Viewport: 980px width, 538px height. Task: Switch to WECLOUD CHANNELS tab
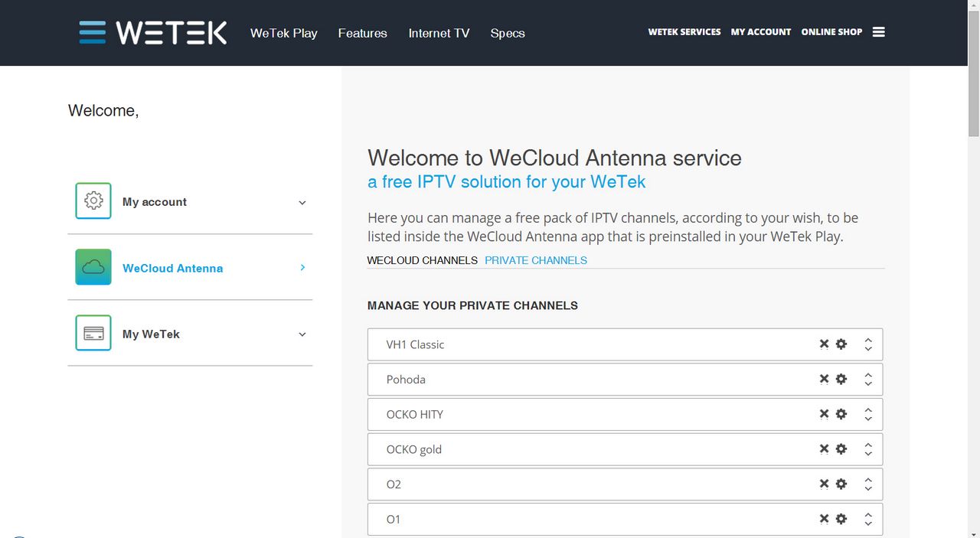point(423,260)
